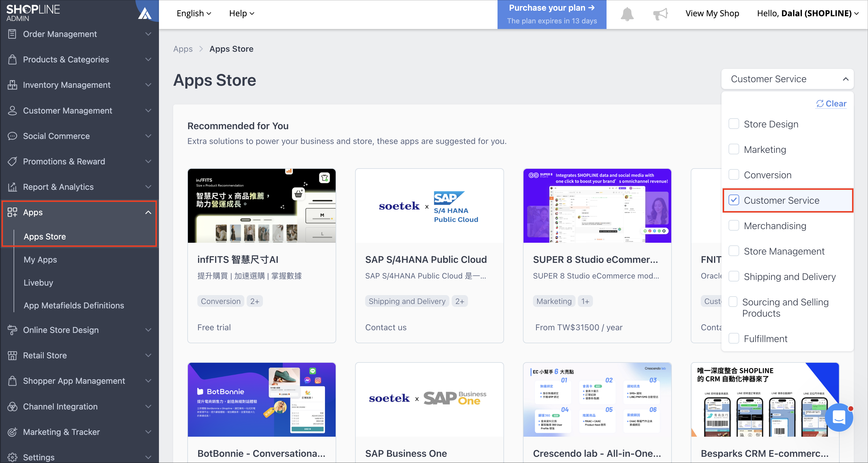Click the SUPER 8 Studio banner thumbnail

click(597, 206)
